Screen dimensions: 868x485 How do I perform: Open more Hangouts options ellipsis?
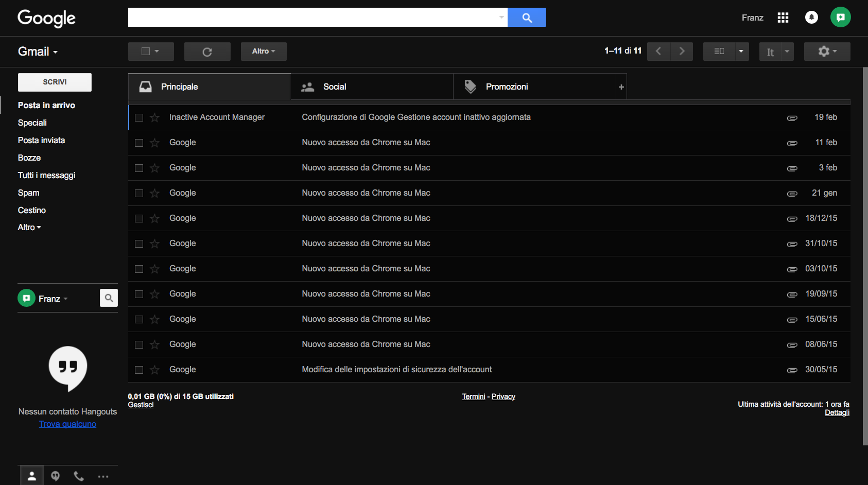[103, 476]
